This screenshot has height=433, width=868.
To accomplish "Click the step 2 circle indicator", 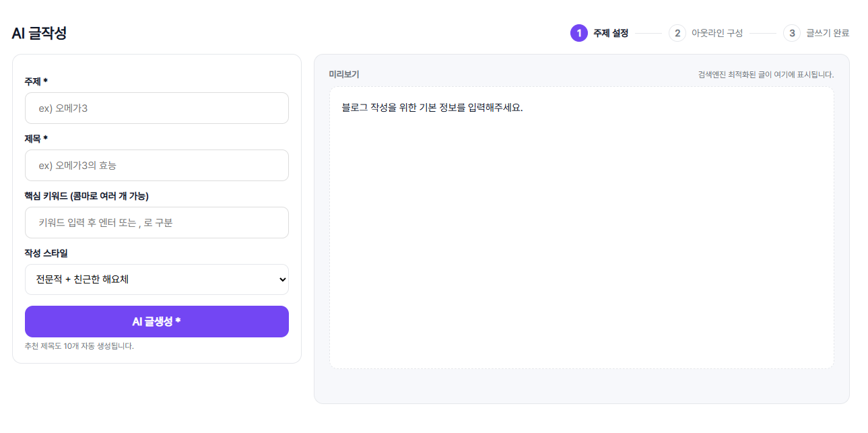I will coord(677,33).
